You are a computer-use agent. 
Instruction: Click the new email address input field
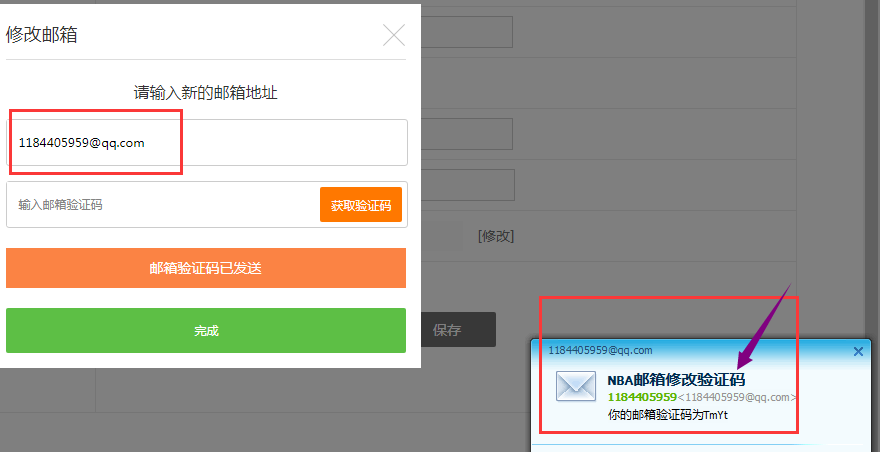pos(207,143)
